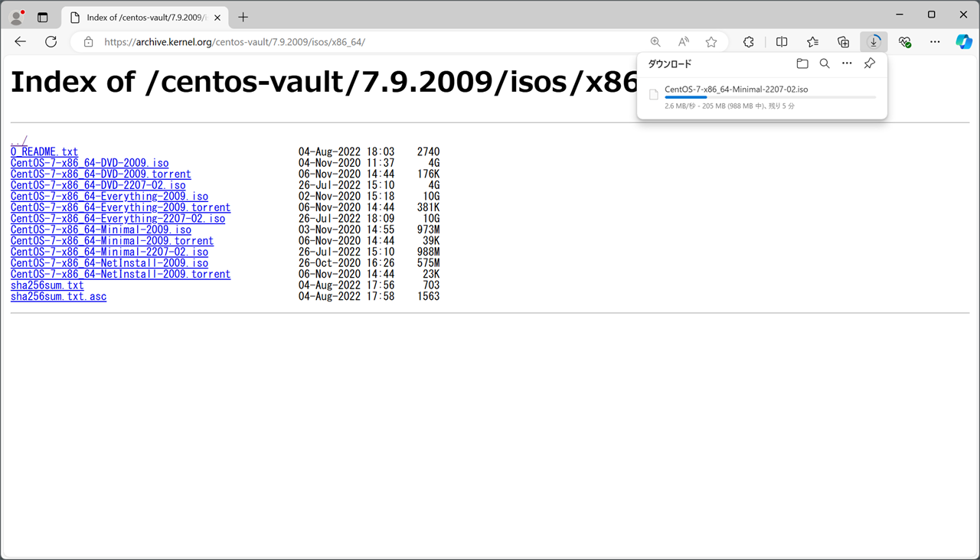Open more options in downloads panel
This screenshot has width=980, height=560.
click(847, 64)
